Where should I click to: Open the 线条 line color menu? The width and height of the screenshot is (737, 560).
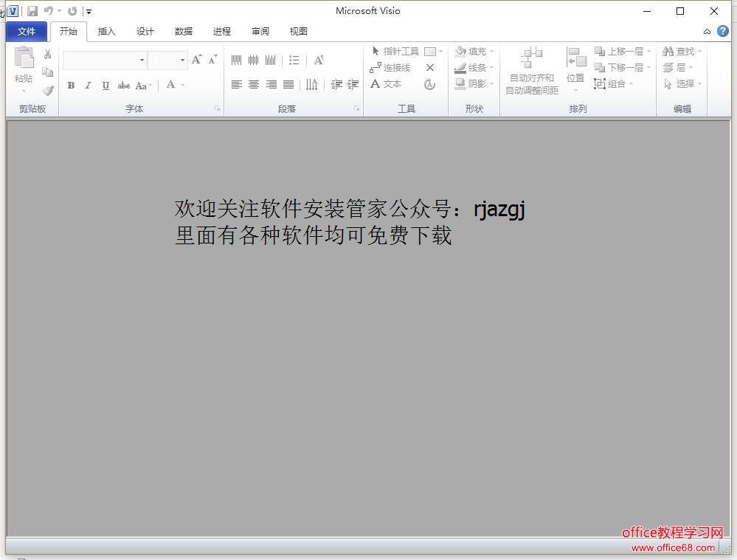pyautogui.click(x=474, y=68)
